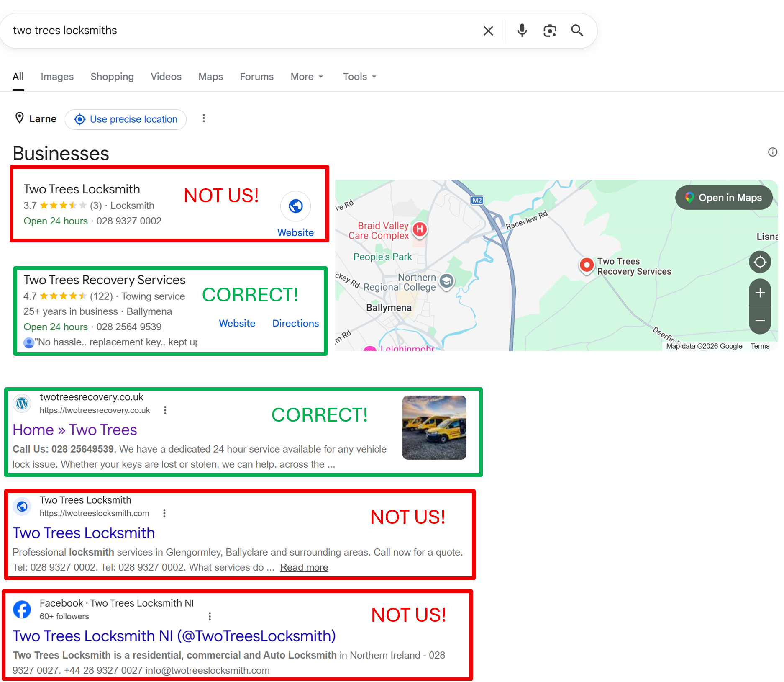The height and width of the screenshot is (682, 784).
Task: Click the WordPress favicon for twotreesrecovery.co.uk
Action: pos(22,404)
